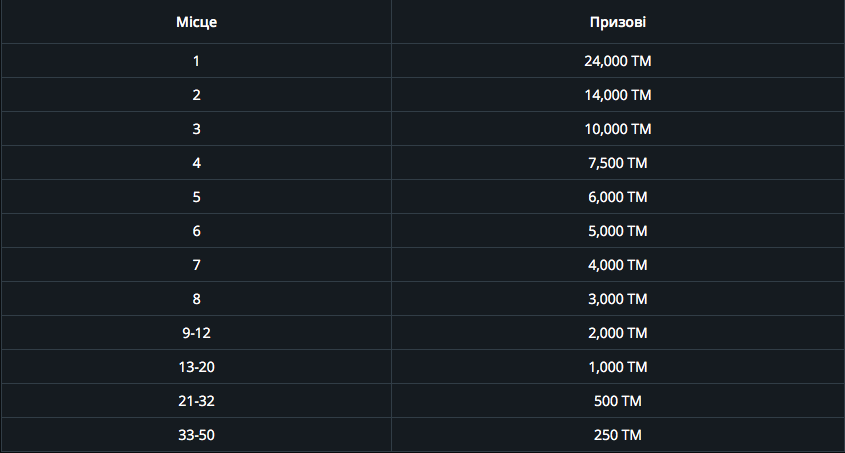Click the 250 TM prize value

[x=618, y=434]
